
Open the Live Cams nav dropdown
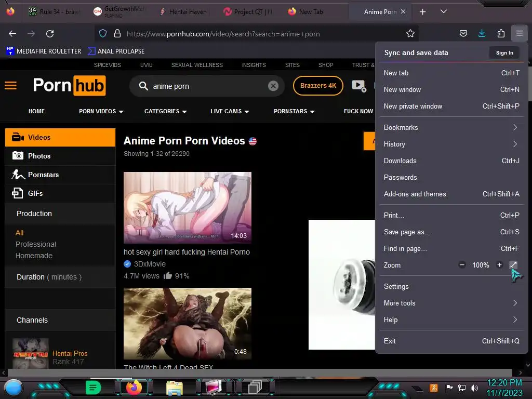click(x=230, y=111)
